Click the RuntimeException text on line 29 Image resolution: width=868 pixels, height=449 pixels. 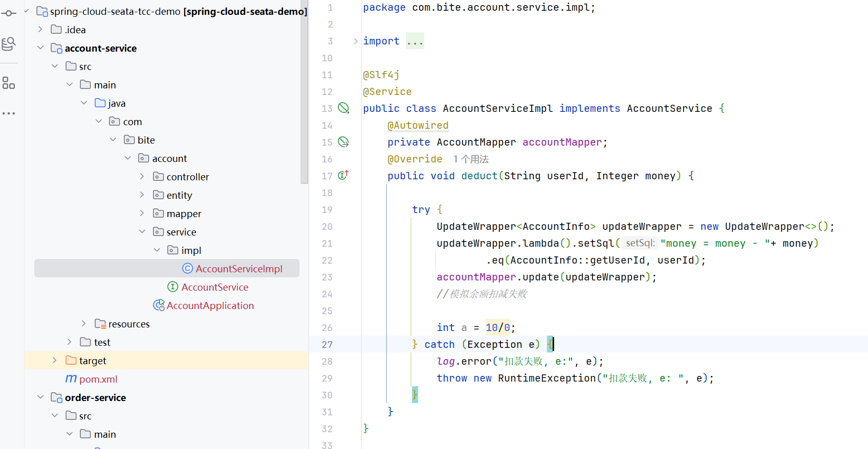click(547, 378)
